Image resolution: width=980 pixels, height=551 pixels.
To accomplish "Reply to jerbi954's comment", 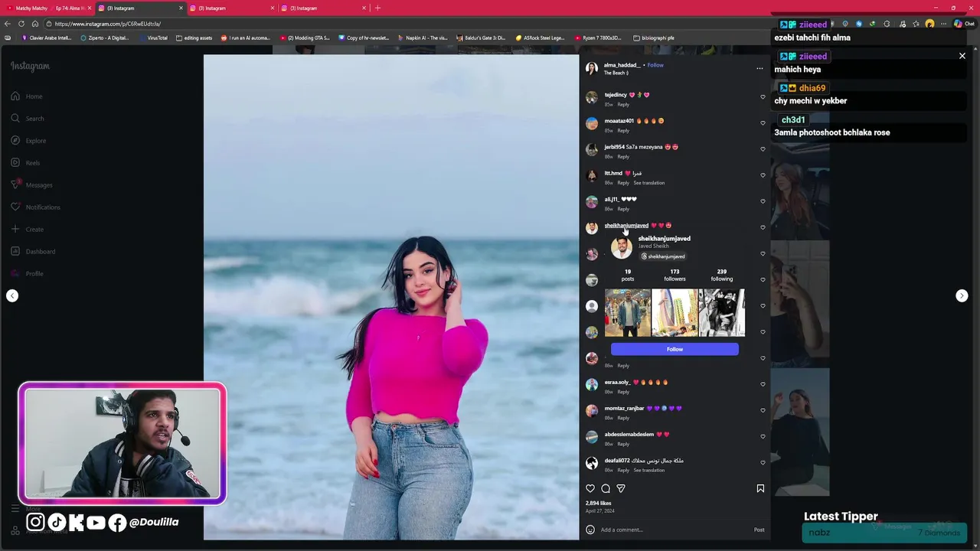I will point(623,156).
